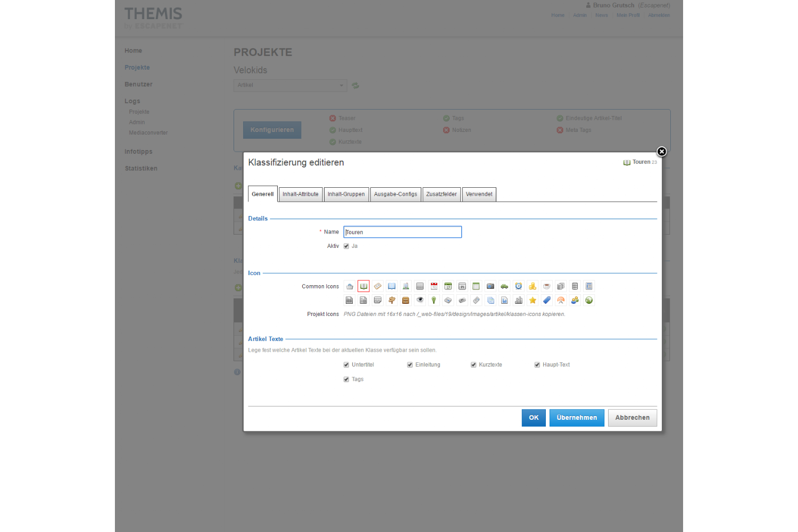Viewport: 798px width, 532px height.
Task: Switch to the Inhalt-Attribute tab
Action: click(x=301, y=194)
